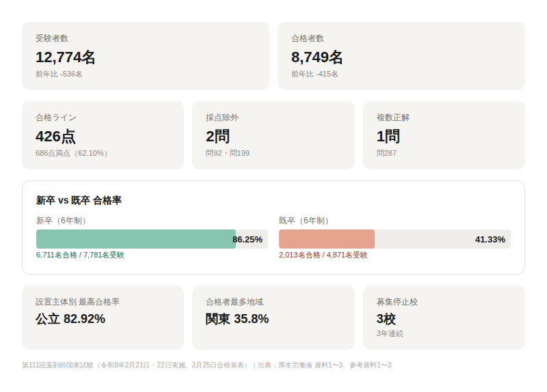Click the 関東 35.8% value

click(x=237, y=319)
